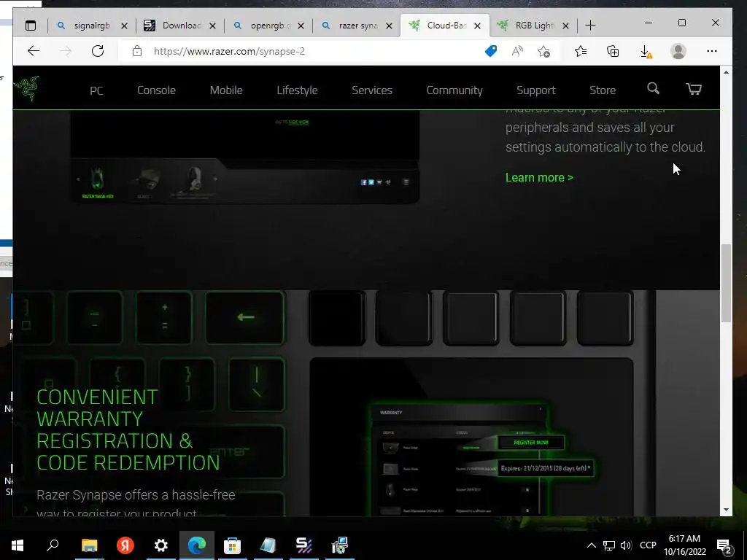
Task: View the shopping cart
Action: 694,88
